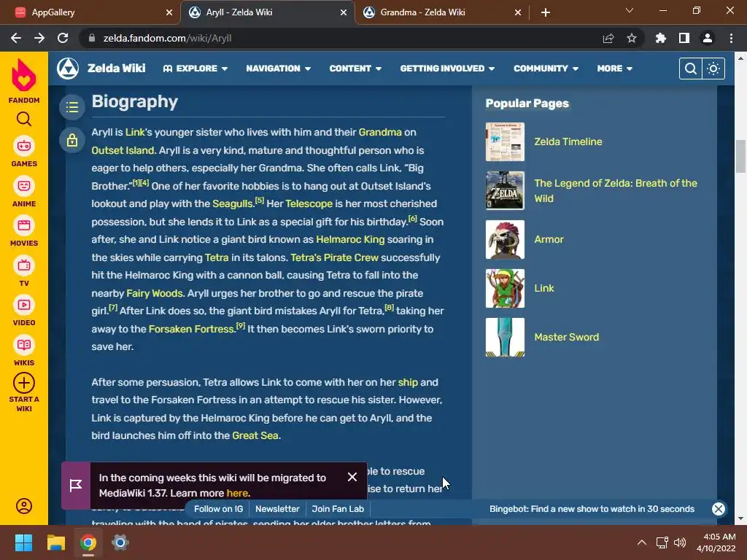Image resolution: width=747 pixels, height=560 pixels.
Task: Open a new browser tab
Action: (546, 12)
